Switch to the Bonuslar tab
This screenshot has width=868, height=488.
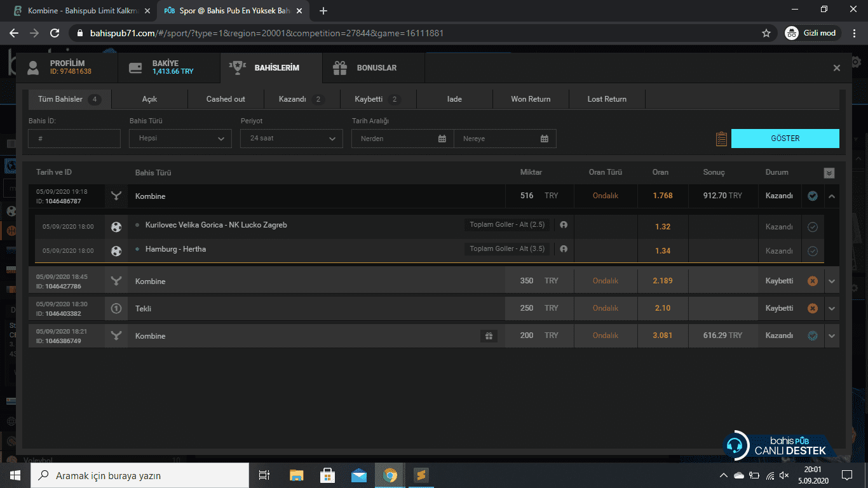tap(374, 67)
